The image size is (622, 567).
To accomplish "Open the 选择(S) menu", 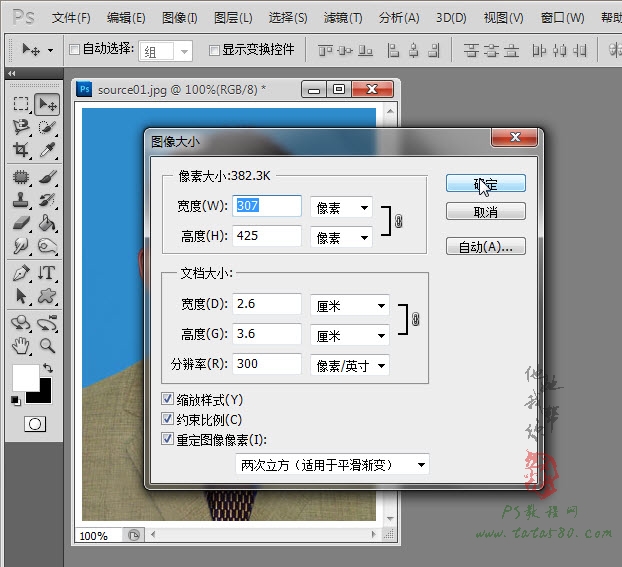I will point(288,18).
